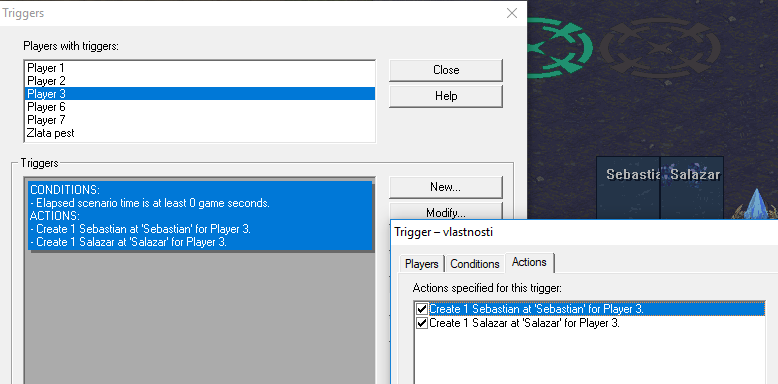
Task: Switch to the Players tab
Action: [x=422, y=264]
